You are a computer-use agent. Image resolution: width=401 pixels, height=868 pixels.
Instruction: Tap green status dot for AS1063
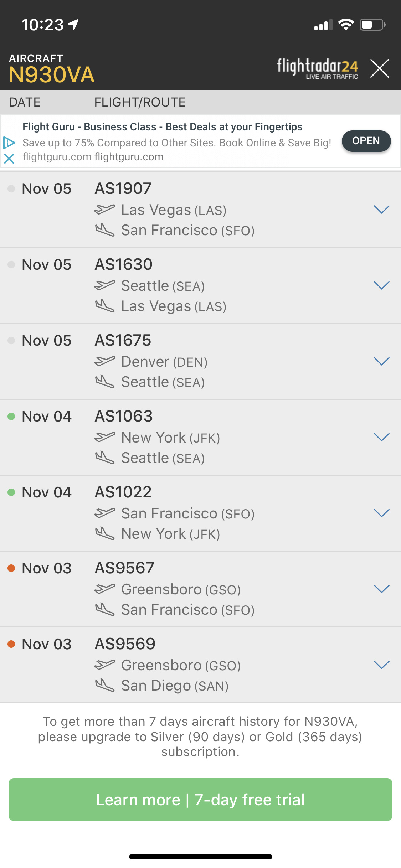coord(11,416)
